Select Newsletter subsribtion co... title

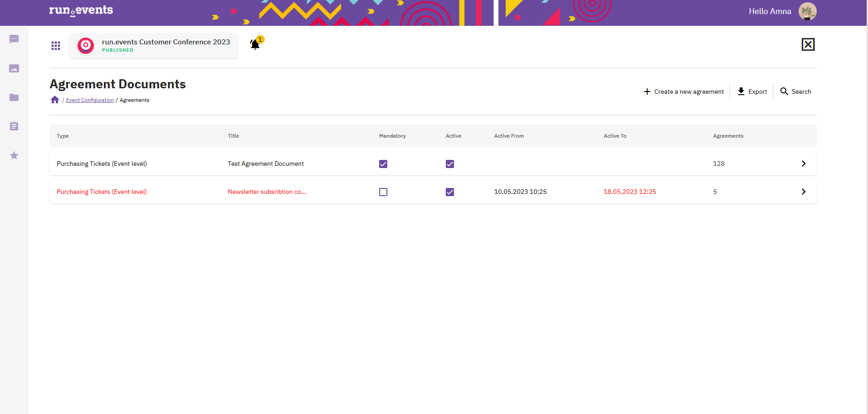coord(267,192)
